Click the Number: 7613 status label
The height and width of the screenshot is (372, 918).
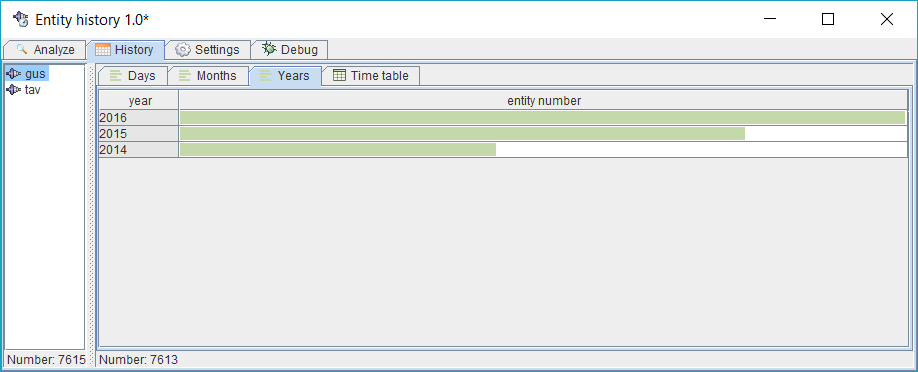coord(138,359)
